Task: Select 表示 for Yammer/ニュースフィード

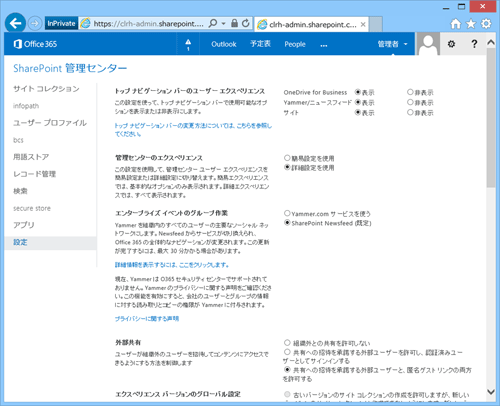Action: 358,102
